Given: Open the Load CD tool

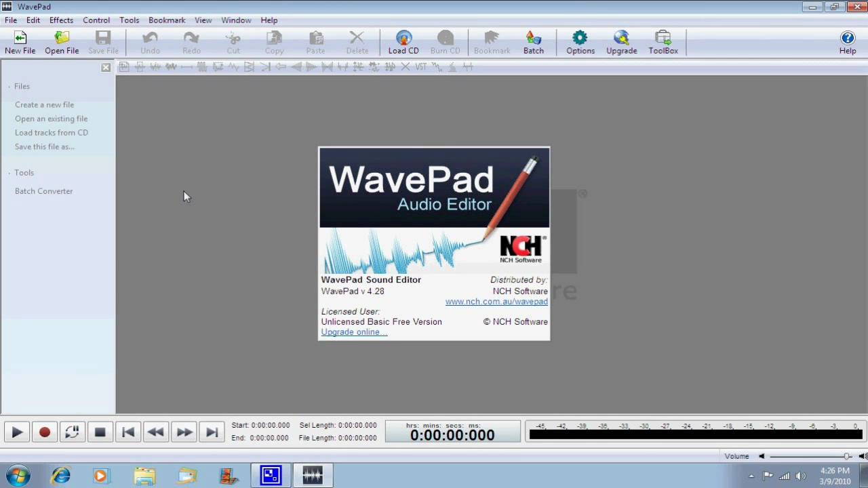Looking at the screenshot, I should tap(403, 42).
